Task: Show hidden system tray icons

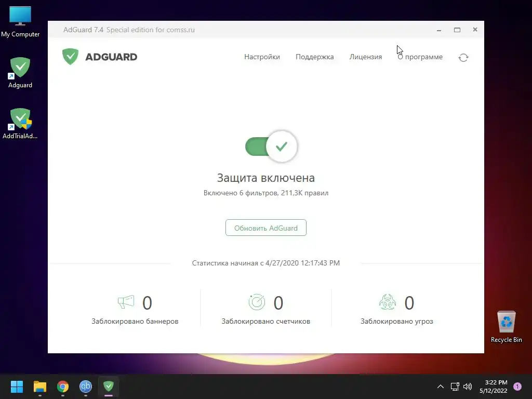Action: click(x=441, y=387)
